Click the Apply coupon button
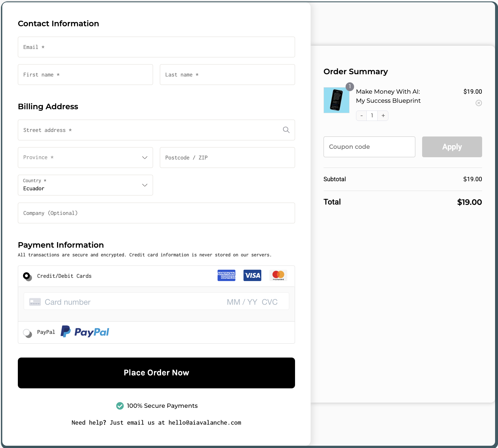The width and height of the screenshot is (498, 448). [x=452, y=147]
